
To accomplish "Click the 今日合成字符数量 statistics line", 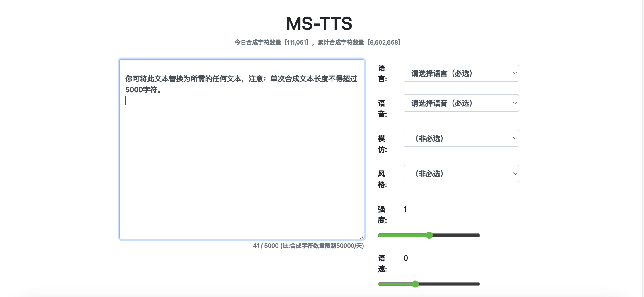I will point(318,43).
